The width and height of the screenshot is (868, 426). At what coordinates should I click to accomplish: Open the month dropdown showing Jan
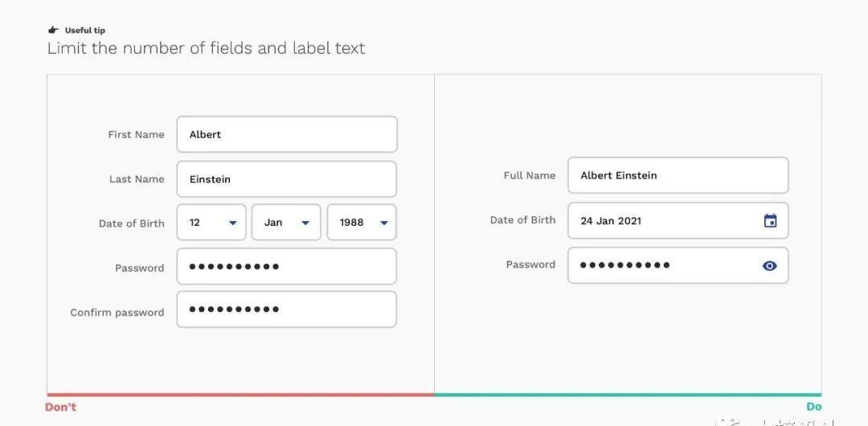point(286,222)
